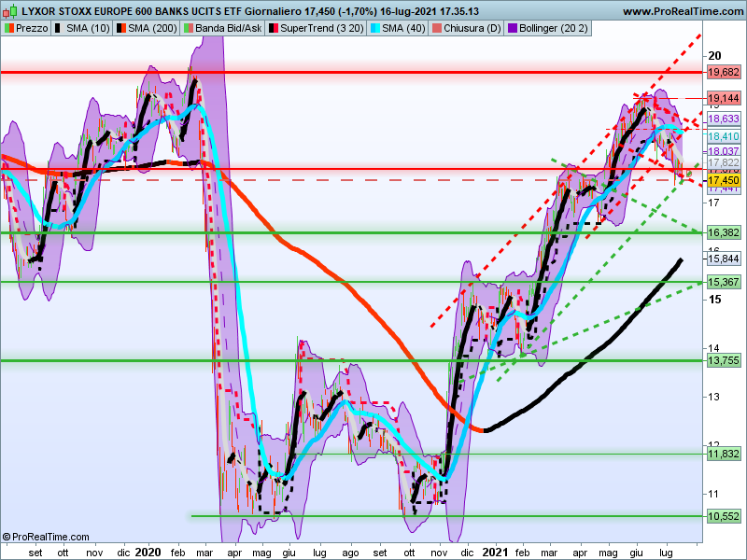Click the 18,037 price label

[724, 151]
